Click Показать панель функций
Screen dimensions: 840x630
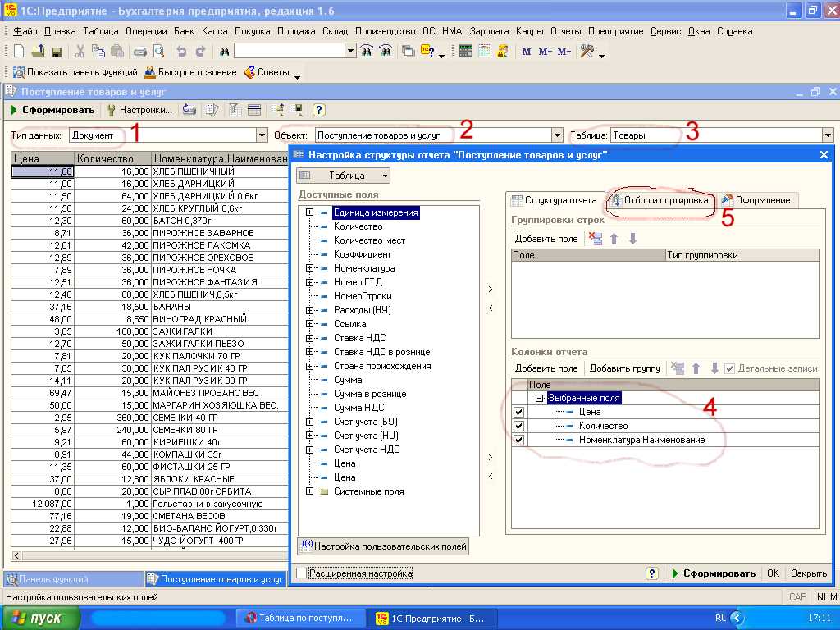click(x=75, y=72)
